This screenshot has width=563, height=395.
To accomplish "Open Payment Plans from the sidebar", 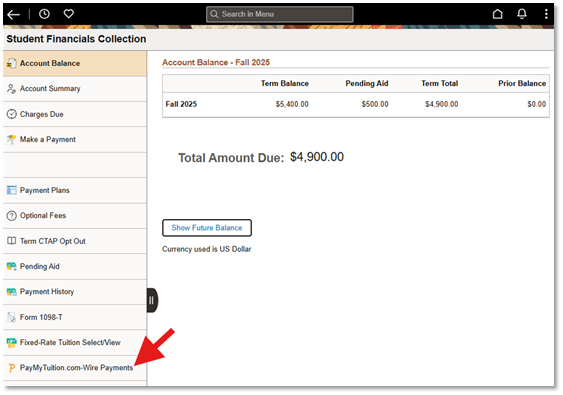I will pyautogui.click(x=75, y=190).
